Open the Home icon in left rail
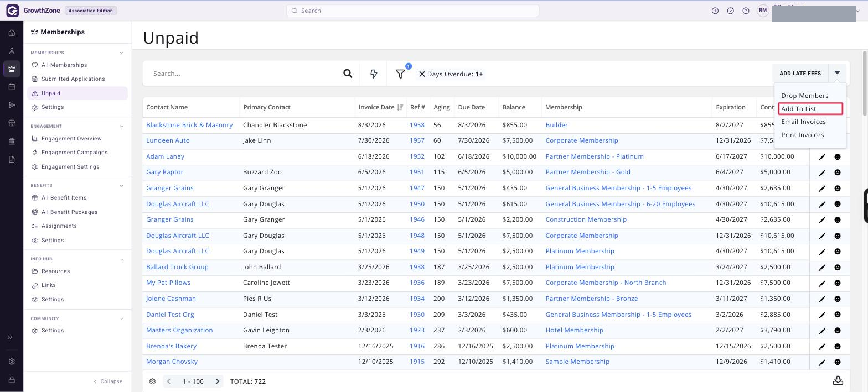This screenshot has height=392, width=868. click(12, 33)
